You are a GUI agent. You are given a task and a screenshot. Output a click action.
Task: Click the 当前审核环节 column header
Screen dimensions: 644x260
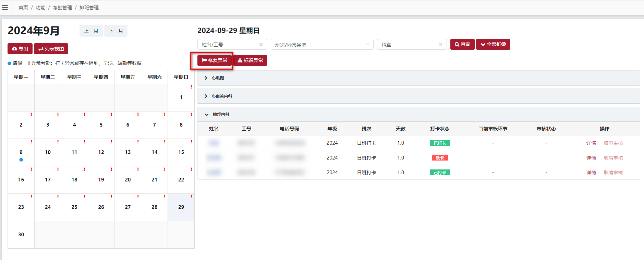point(493,129)
